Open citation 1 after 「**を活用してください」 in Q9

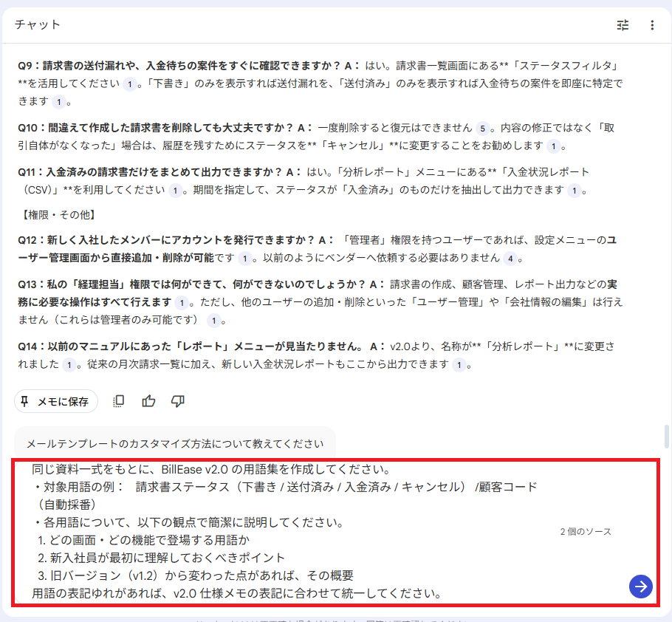130,84
